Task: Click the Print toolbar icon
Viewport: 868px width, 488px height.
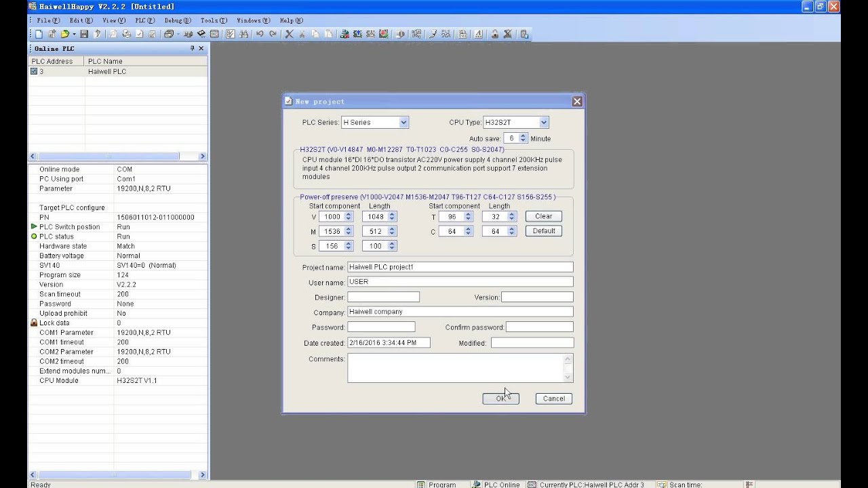Action: click(x=127, y=34)
